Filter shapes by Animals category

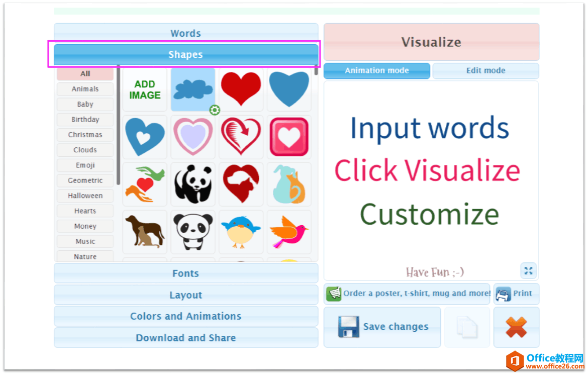pos(85,89)
